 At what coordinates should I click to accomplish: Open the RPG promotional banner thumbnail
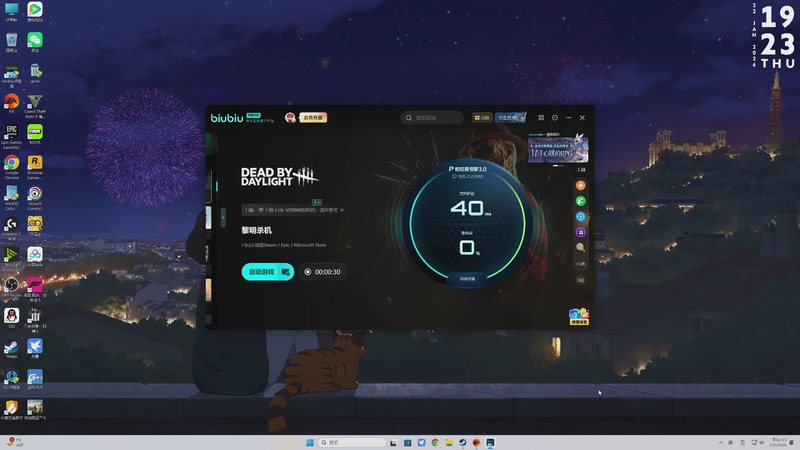pyautogui.click(x=558, y=148)
